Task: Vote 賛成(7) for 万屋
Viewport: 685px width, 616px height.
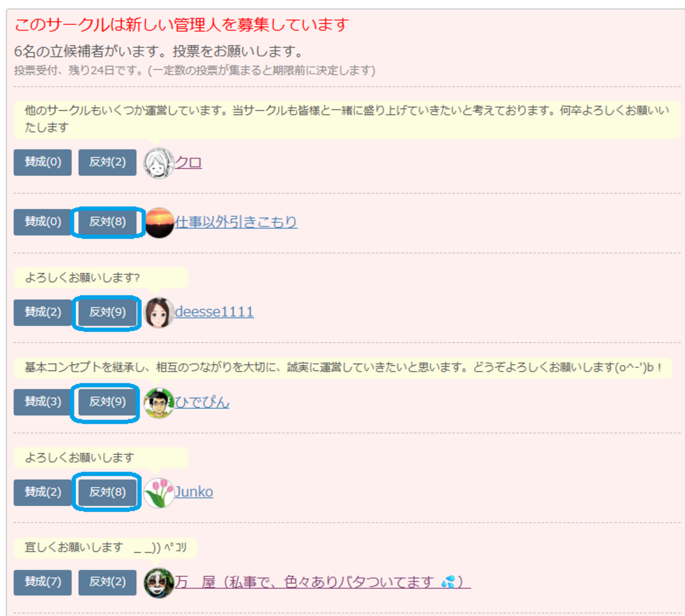Action: coord(43,582)
